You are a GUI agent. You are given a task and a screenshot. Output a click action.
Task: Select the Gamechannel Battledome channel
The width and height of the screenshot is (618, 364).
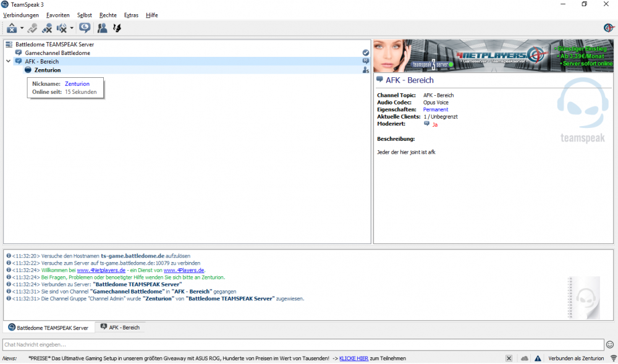57,53
